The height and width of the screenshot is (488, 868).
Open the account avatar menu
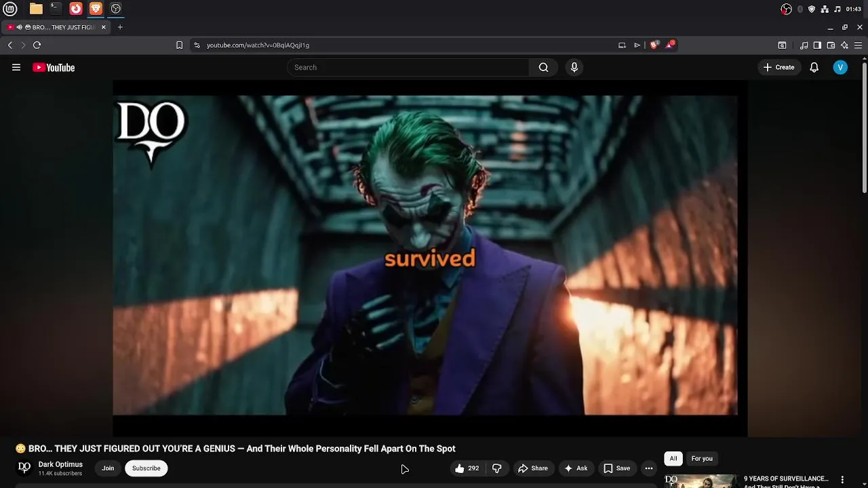[x=840, y=67]
